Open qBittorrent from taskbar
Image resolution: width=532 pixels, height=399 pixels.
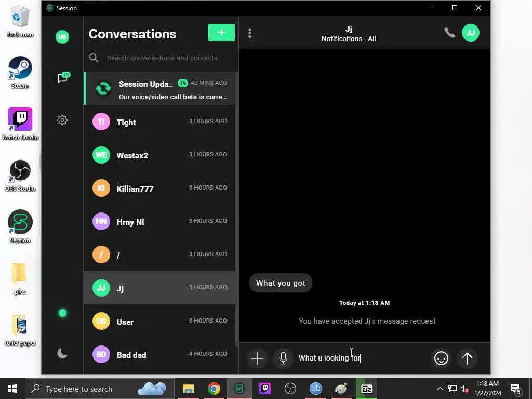click(315, 389)
